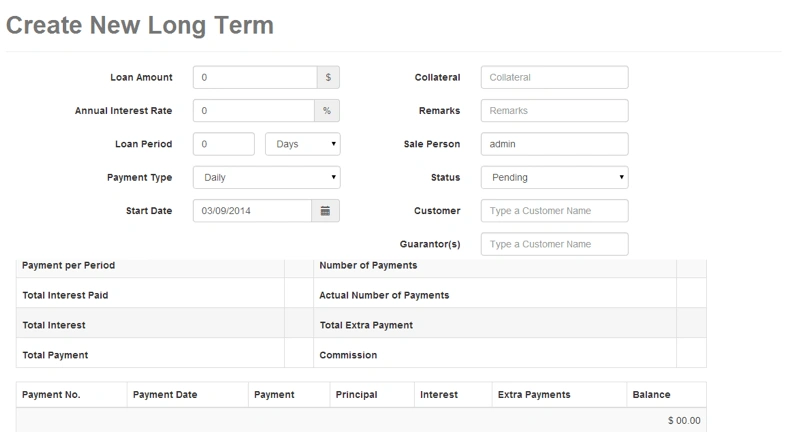This screenshot has width=786, height=432.
Task: Click the Actual Number of Payments label
Action: [384, 295]
